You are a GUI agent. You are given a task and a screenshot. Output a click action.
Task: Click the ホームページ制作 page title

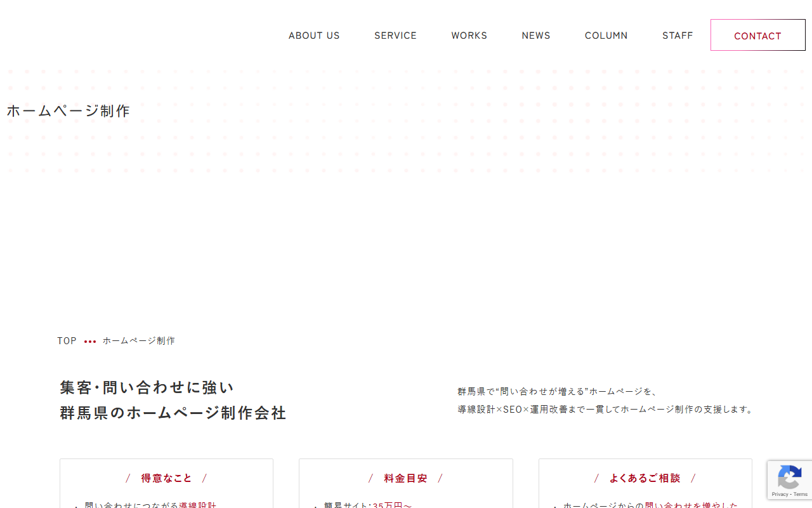coord(69,111)
